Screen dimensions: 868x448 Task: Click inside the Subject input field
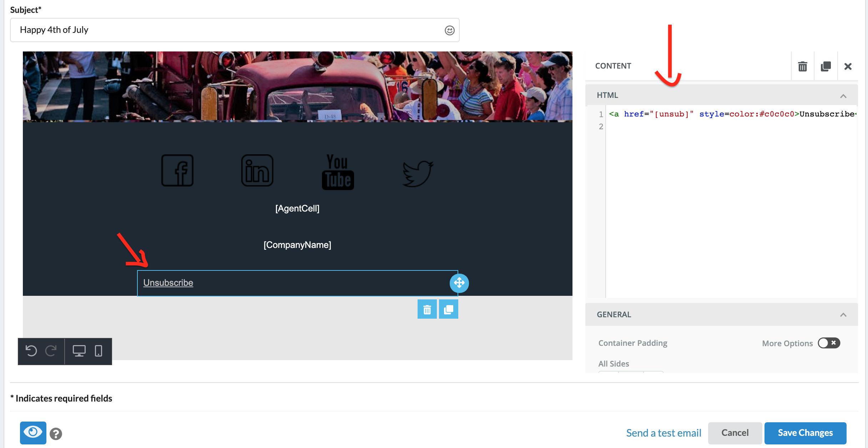[x=232, y=30]
